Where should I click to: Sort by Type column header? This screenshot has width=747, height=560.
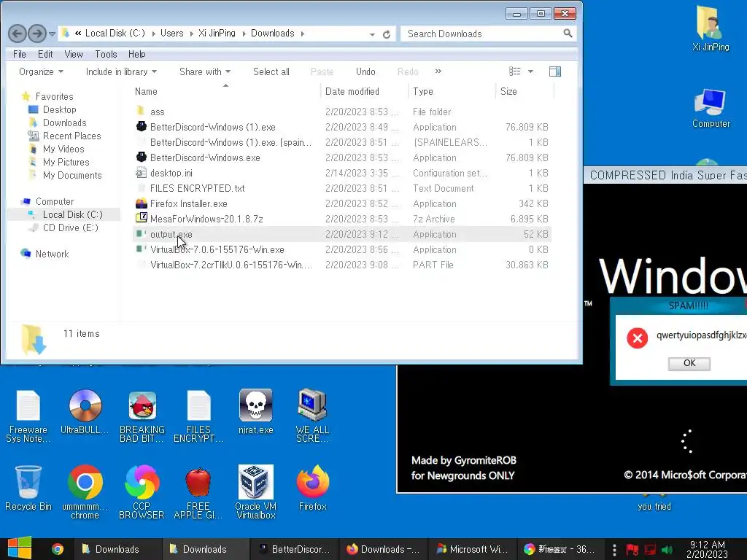pos(452,91)
